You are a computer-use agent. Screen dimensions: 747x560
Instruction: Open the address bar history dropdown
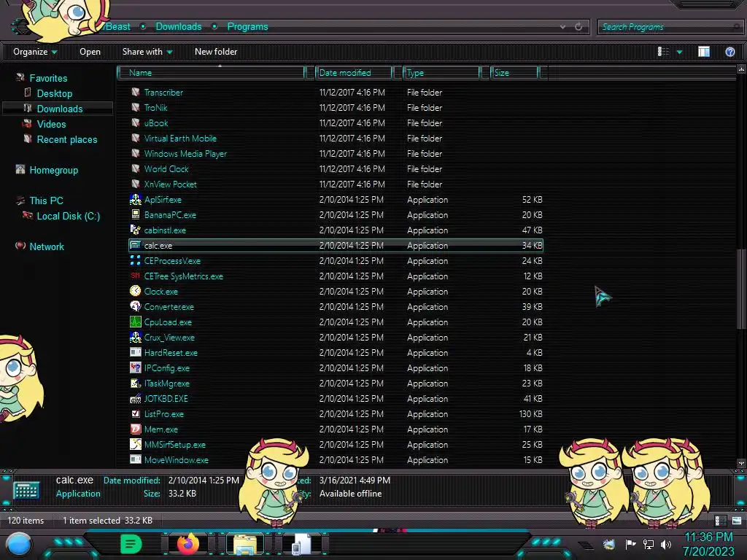click(562, 27)
